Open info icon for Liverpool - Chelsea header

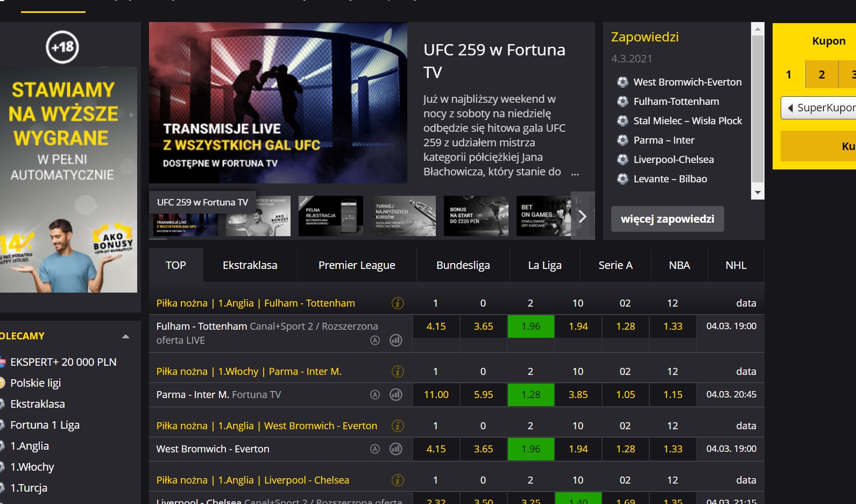pyautogui.click(x=398, y=480)
